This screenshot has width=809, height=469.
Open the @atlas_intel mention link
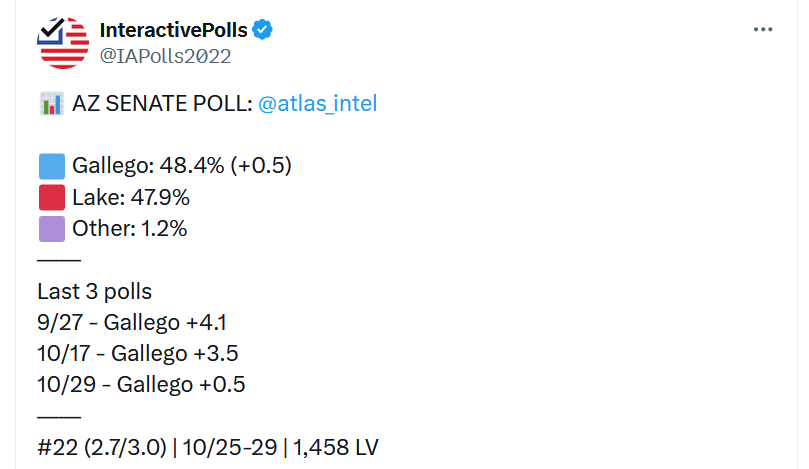(x=317, y=104)
